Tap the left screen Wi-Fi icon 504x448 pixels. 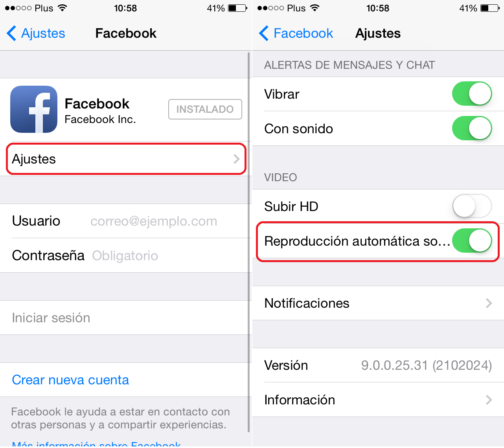63,8
